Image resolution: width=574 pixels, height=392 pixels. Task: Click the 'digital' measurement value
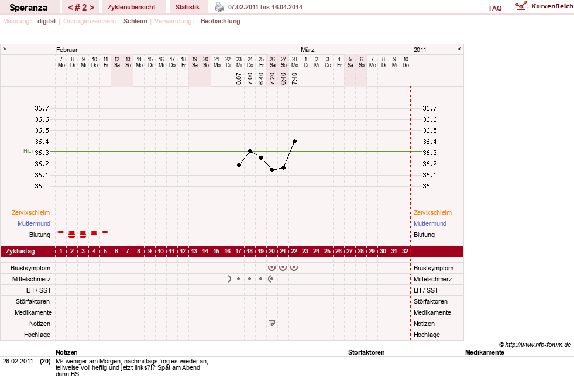point(46,21)
